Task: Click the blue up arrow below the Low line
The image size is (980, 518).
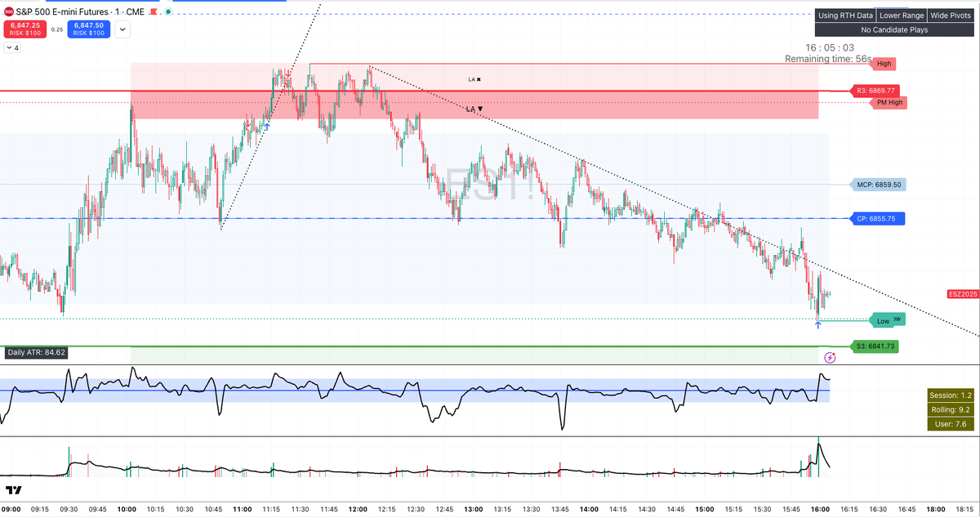Action: pyautogui.click(x=817, y=325)
